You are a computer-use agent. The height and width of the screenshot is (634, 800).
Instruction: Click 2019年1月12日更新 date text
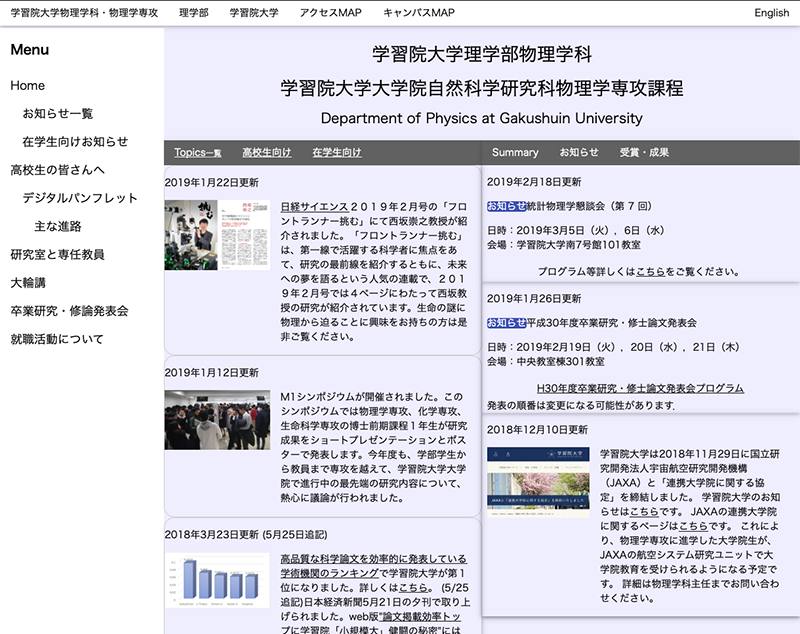click(x=212, y=373)
